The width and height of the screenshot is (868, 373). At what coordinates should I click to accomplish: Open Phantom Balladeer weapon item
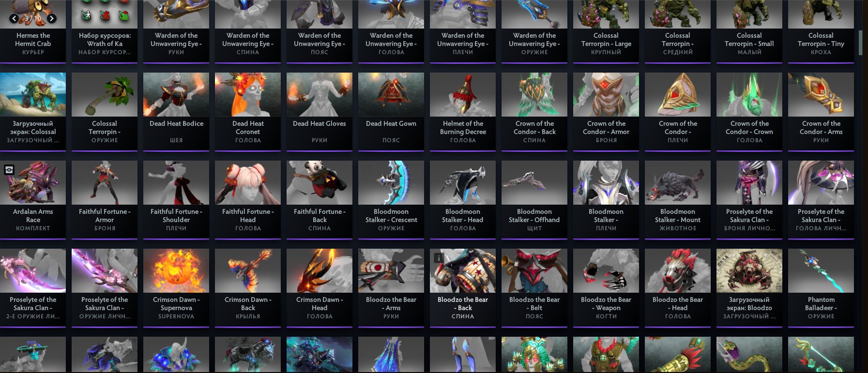click(821, 288)
